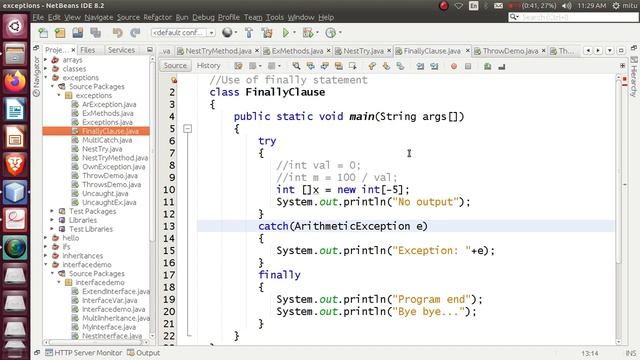Click the Uncomment icon in editor toolbar

[502, 66]
